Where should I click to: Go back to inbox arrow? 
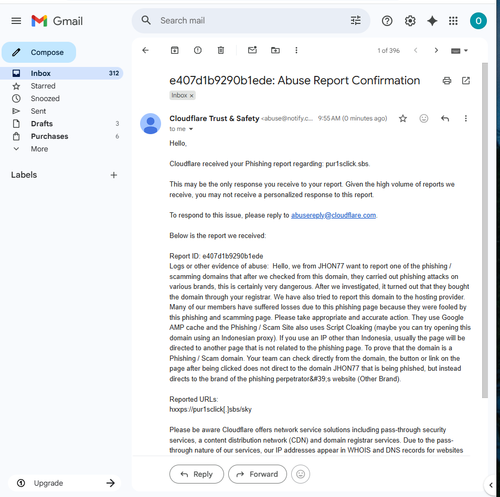coord(145,50)
